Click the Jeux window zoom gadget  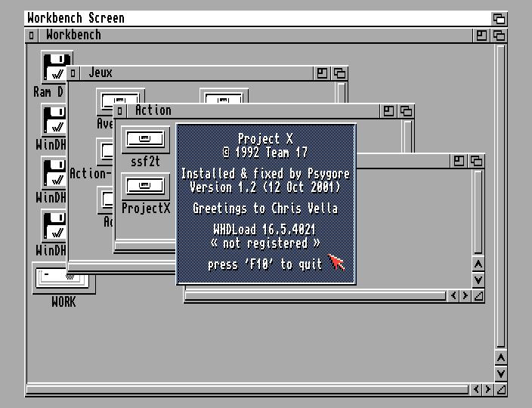coord(322,73)
